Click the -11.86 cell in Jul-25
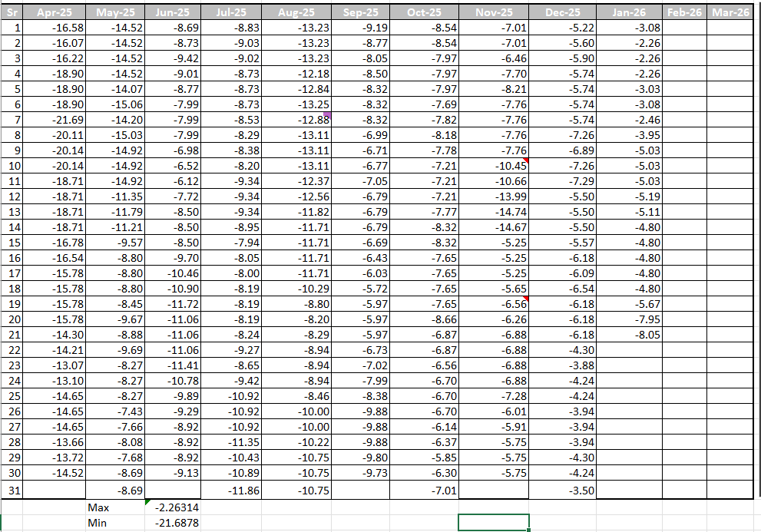This screenshot has height=532, width=761. click(x=230, y=490)
